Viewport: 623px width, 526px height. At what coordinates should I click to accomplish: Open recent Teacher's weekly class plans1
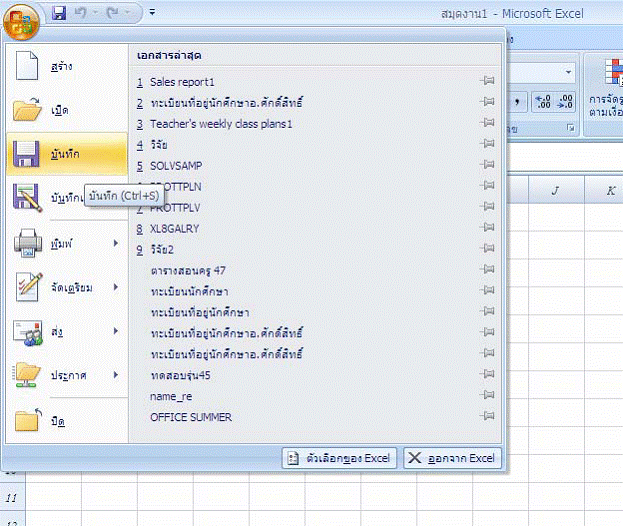pyautogui.click(x=315, y=124)
